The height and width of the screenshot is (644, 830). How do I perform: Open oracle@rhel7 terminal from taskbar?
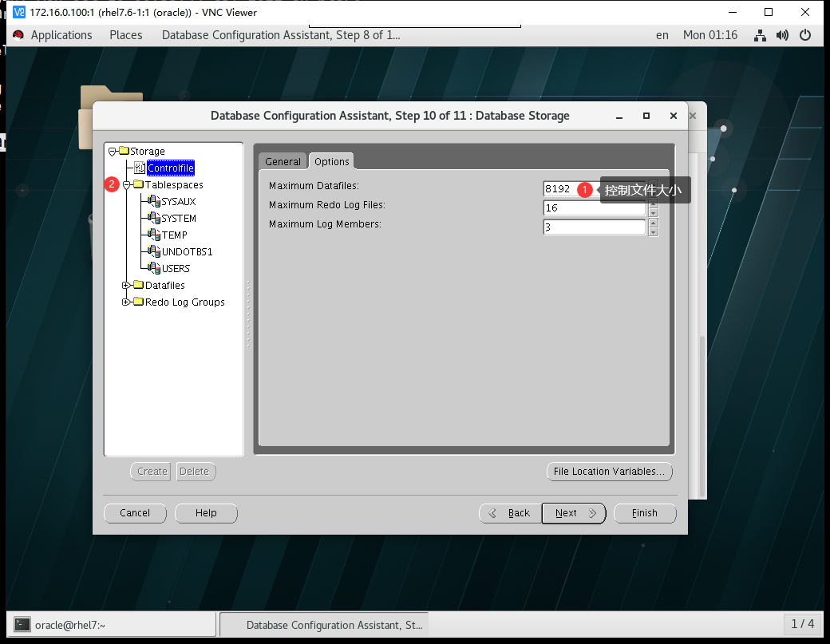point(111,625)
